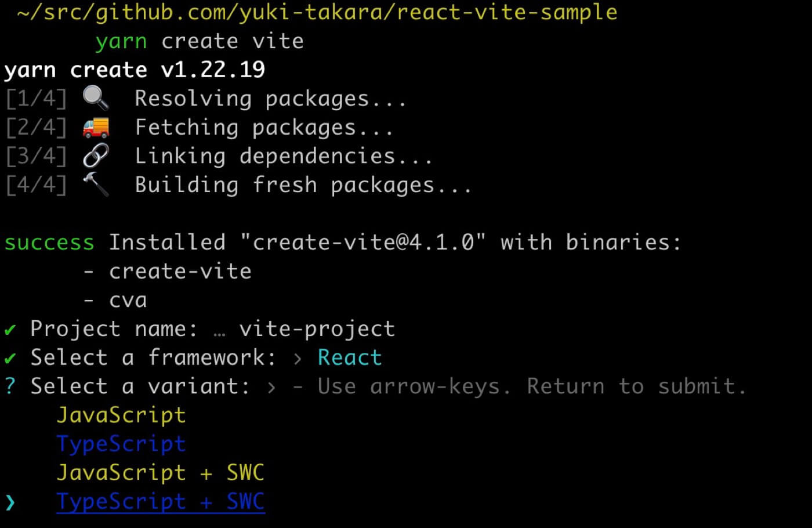Image resolution: width=812 pixels, height=528 pixels.
Task: Click the green checkmark beside Select a framework
Action: click(10, 358)
